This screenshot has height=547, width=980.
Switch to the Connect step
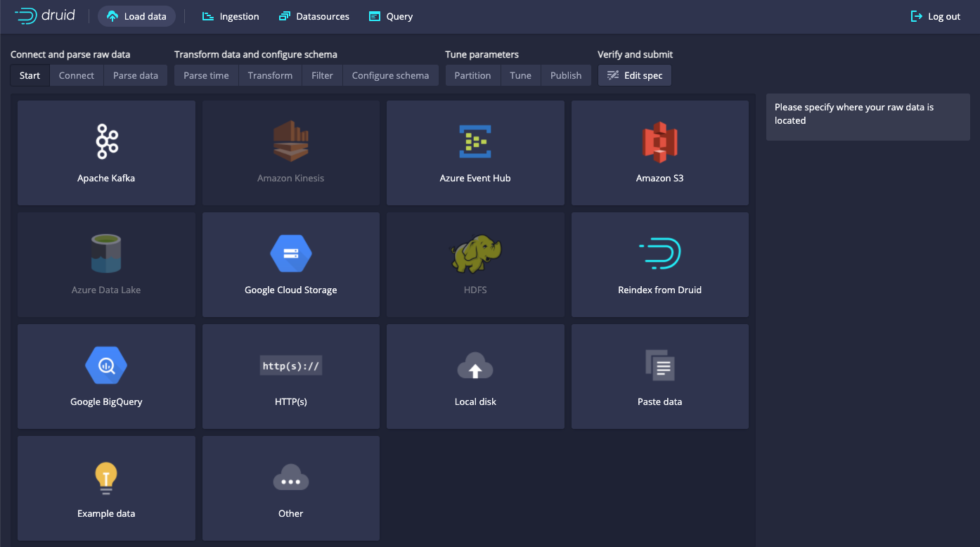76,75
